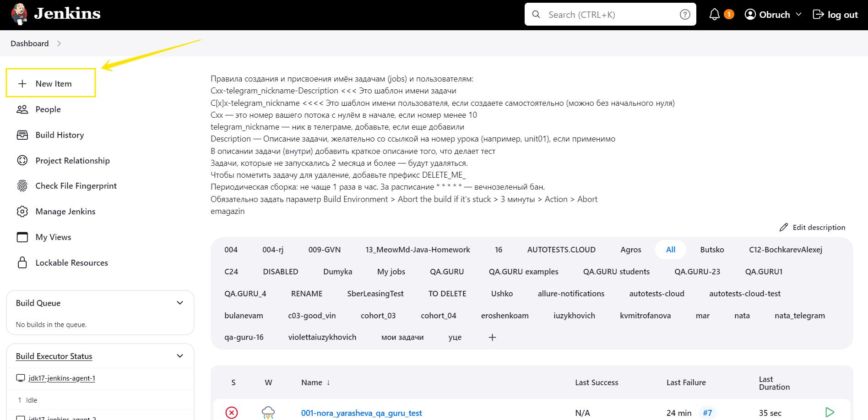Open the allure-notifications view tab
Image resolution: width=868 pixels, height=420 pixels.
[x=571, y=294]
